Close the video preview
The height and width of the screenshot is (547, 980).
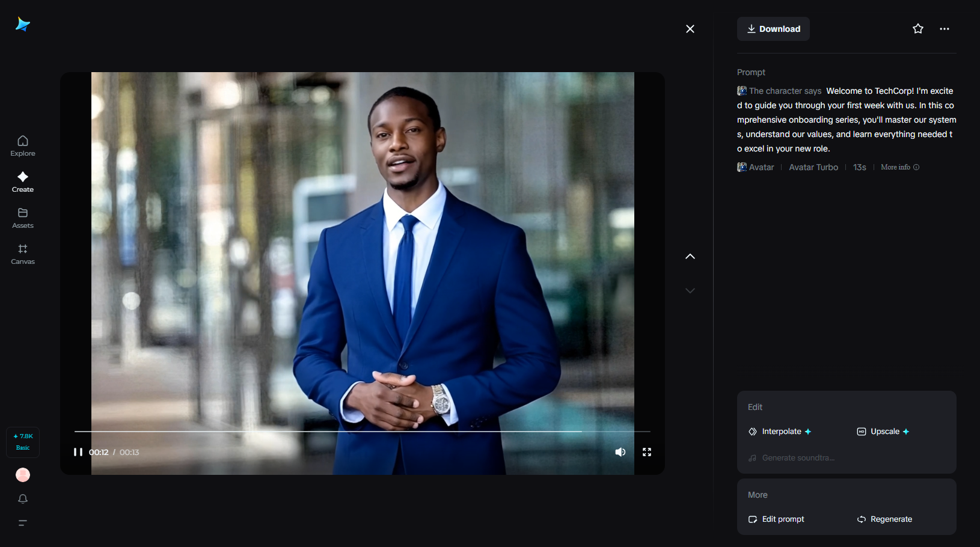point(690,29)
